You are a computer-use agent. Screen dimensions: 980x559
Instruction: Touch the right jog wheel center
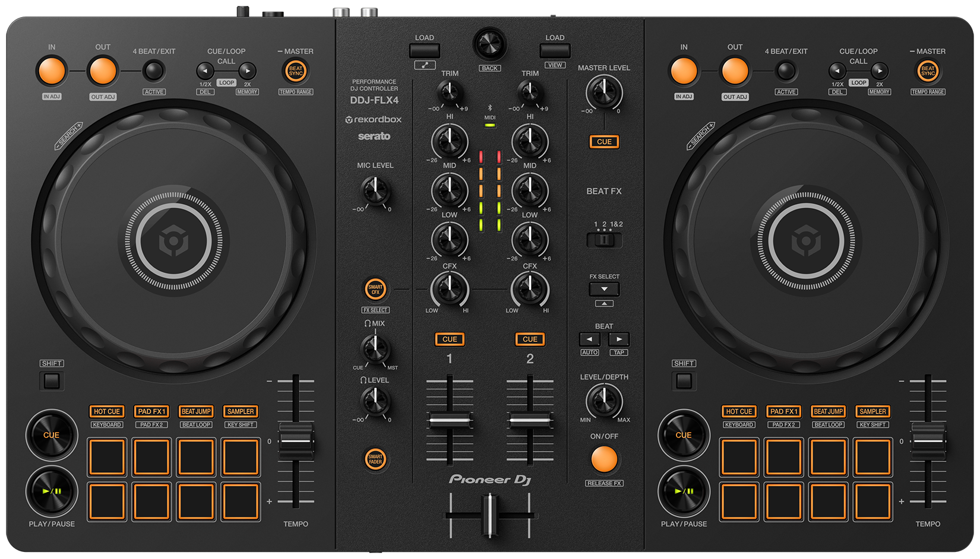pos(806,242)
